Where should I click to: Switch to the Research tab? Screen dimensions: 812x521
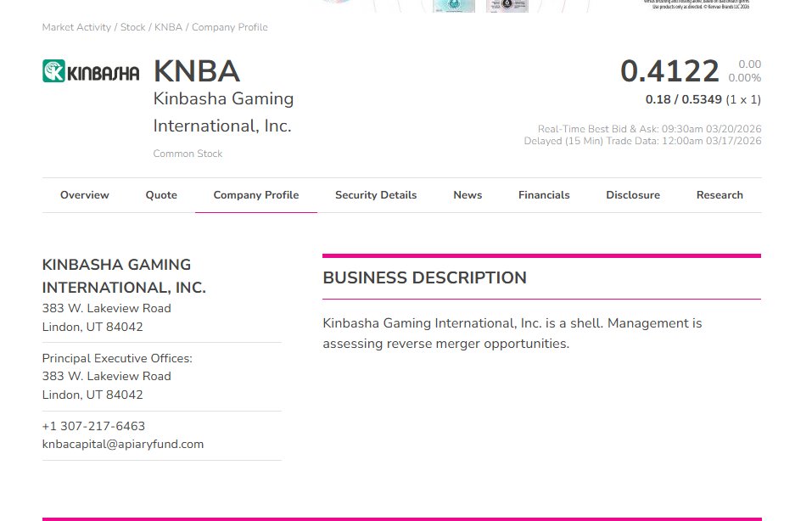(720, 195)
